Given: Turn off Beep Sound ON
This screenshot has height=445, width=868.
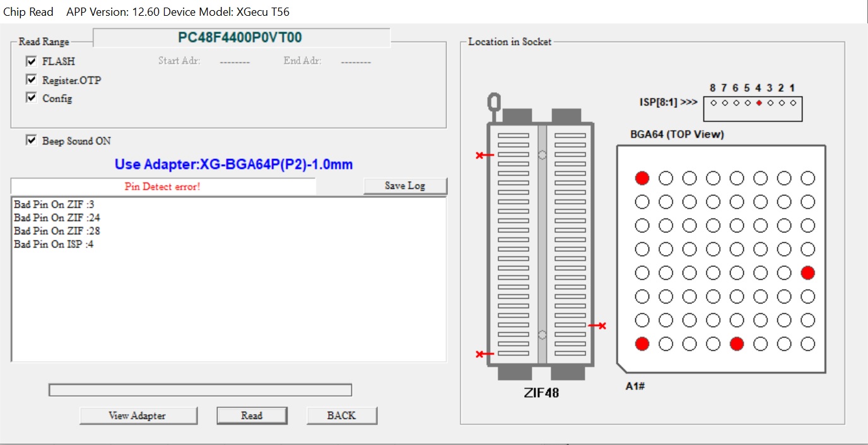Looking at the screenshot, I should tap(32, 140).
